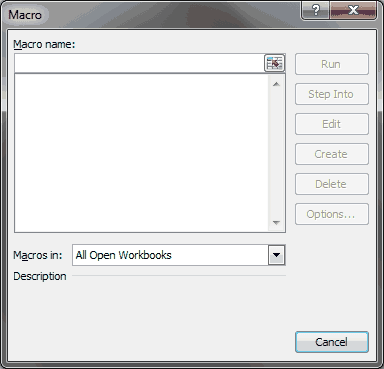The image size is (384, 369).
Task: Close the Macro dialog with X
Action: coord(353,10)
